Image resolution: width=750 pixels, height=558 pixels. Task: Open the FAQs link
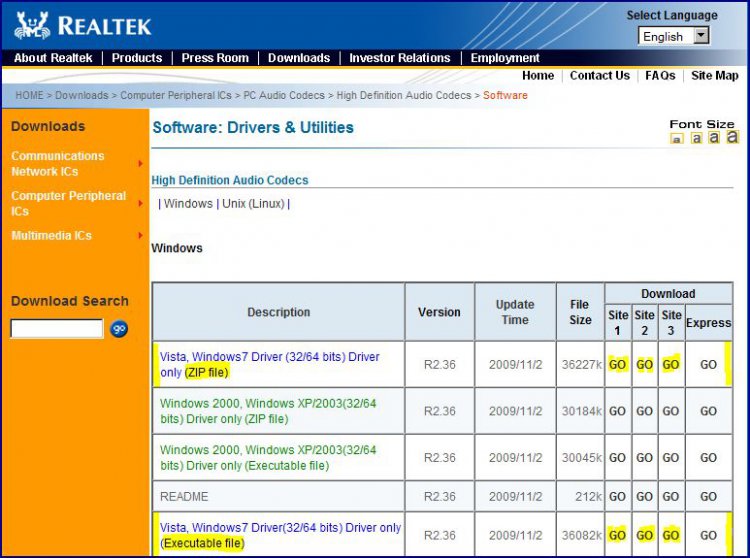(660, 76)
